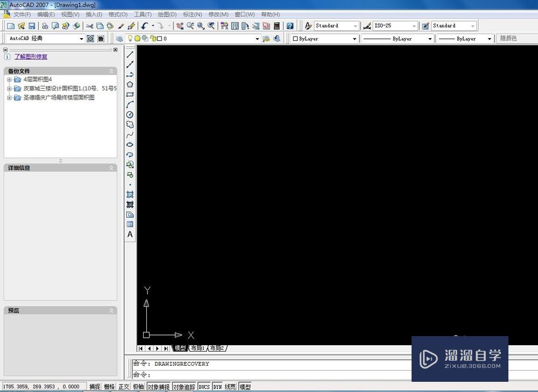The width and height of the screenshot is (538, 392).
Task: Select the Table tool icon
Action: [130, 224]
